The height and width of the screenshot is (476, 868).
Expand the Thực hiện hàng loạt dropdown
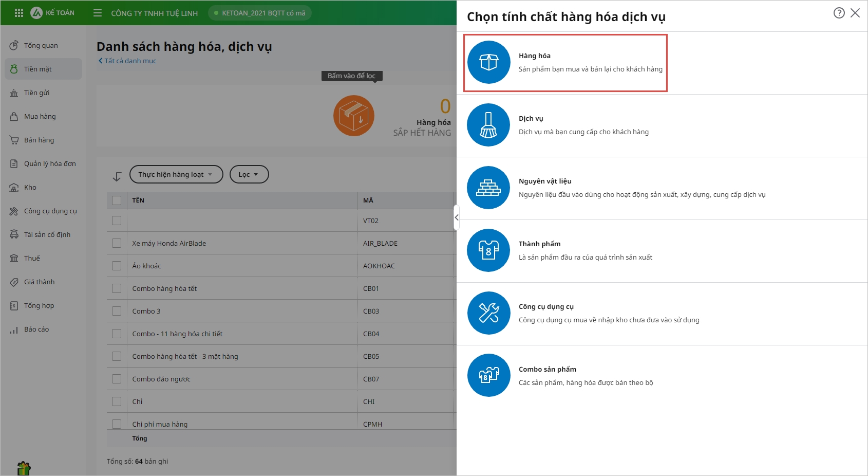176,174
